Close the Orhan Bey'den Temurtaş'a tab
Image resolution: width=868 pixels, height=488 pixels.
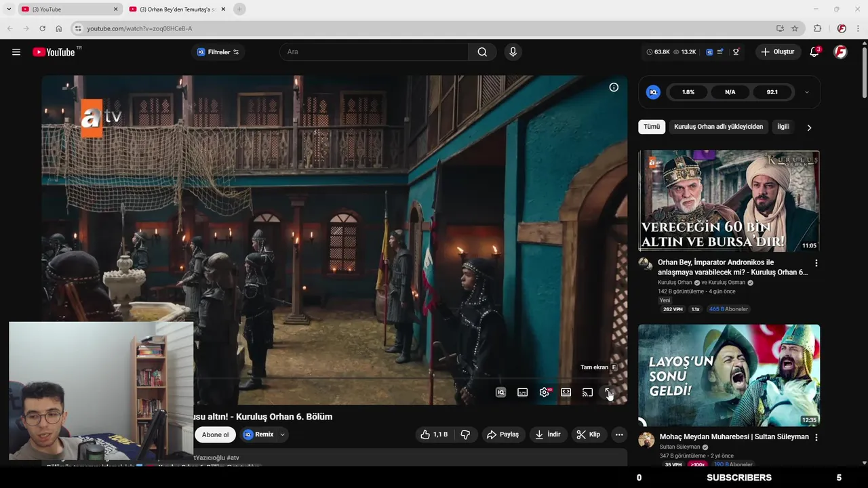(223, 9)
